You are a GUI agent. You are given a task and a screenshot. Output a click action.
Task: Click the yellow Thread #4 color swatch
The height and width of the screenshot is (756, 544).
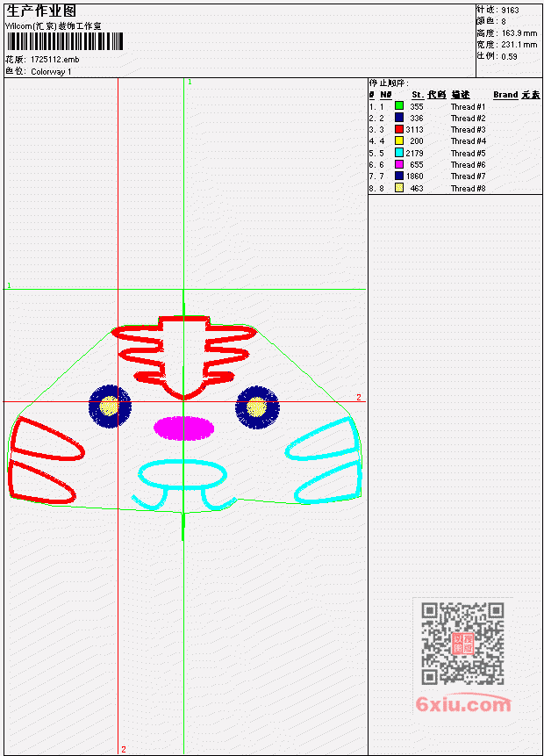click(x=399, y=140)
